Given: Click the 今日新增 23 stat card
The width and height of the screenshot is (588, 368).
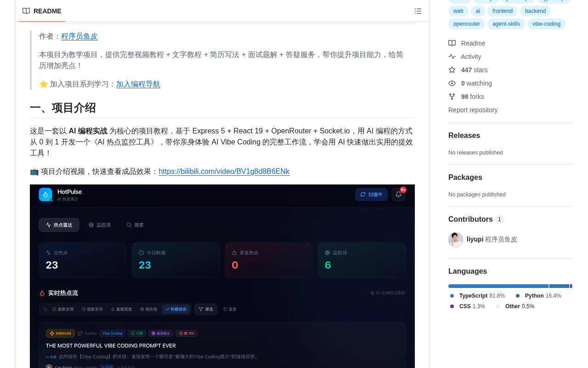Looking at the screenshot, I should click(x=175, y=260).
